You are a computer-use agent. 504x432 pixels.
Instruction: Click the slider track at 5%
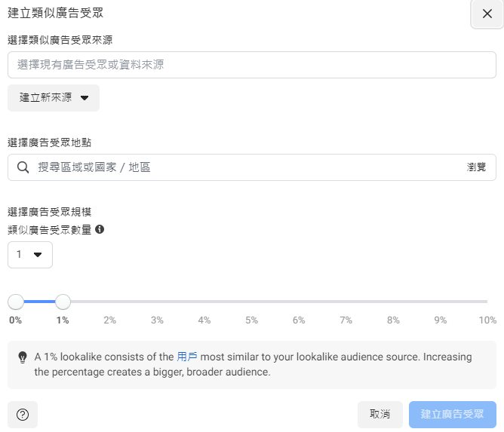252,302
